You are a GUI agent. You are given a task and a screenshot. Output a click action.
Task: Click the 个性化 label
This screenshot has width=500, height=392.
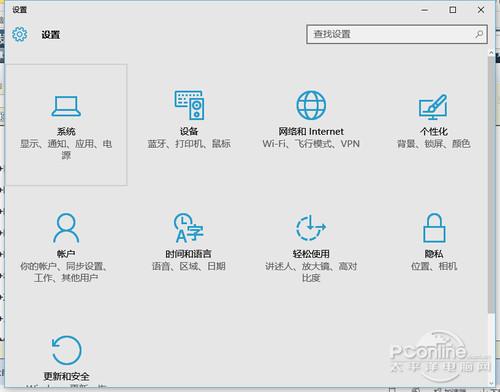point(433,131)
